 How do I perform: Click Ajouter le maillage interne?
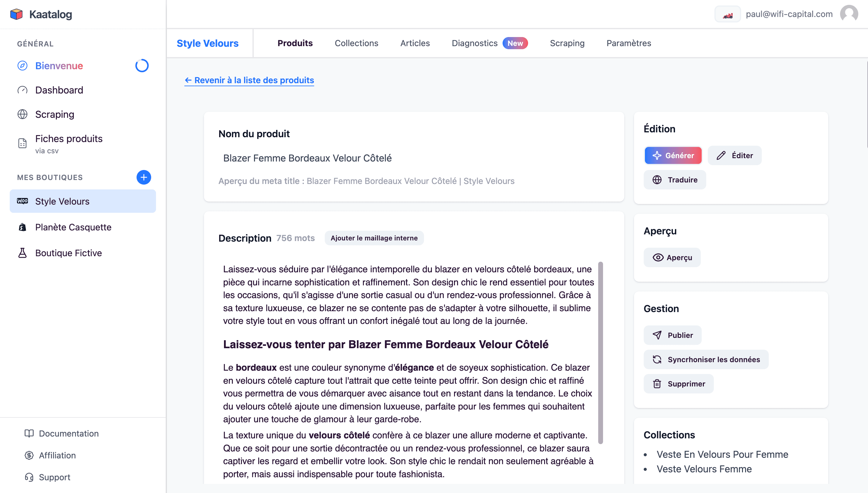[374, 238]
